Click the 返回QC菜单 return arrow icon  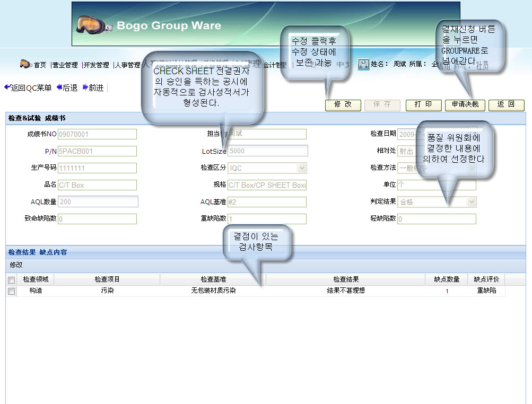[7, 87]
